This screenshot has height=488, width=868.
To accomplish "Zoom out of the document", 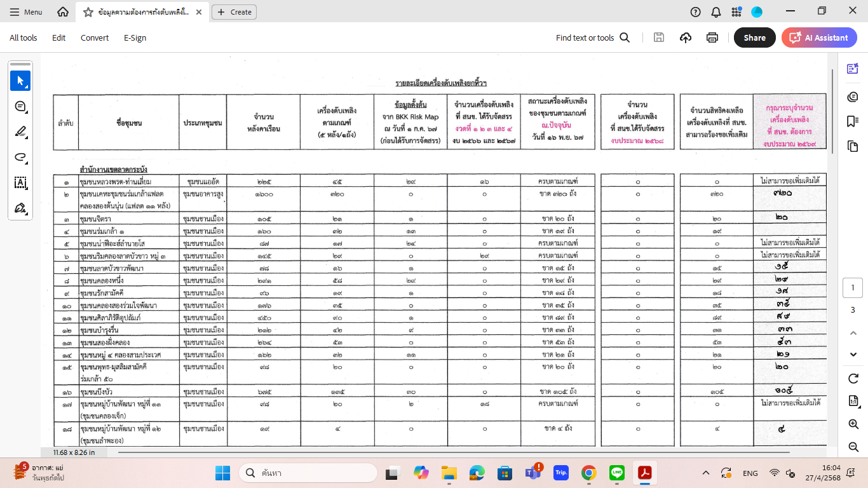I will click(x=853, y=446).
